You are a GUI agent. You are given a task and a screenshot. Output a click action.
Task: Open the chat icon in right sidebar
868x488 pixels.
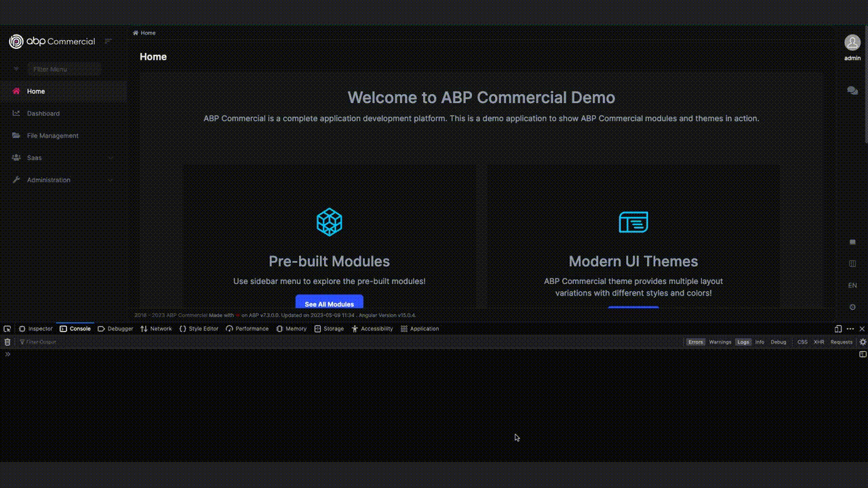(x=852, y=91)
